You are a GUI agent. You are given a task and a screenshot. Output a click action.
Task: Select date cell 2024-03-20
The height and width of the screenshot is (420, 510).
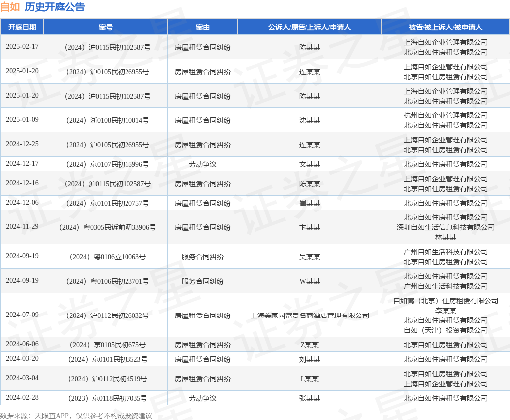click(x=22, y=359)
